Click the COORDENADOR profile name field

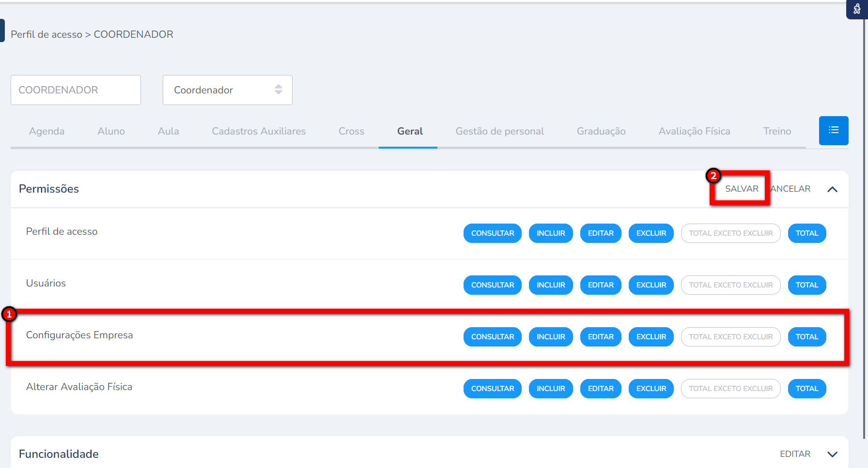point(76,90)
